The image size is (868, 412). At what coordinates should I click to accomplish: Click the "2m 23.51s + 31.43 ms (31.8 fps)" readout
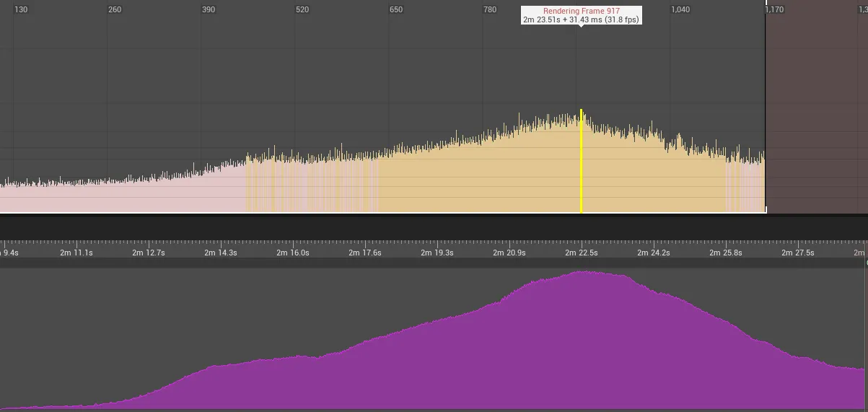(581, 20)
